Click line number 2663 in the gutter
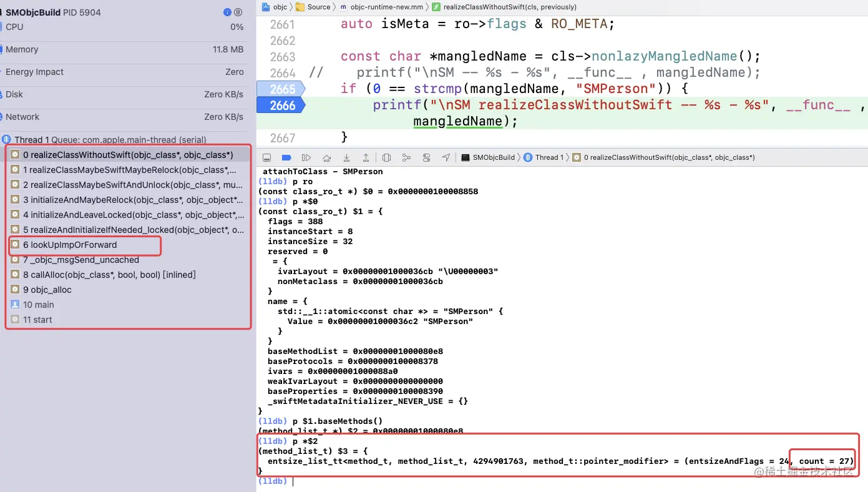 tap(283, 57)
